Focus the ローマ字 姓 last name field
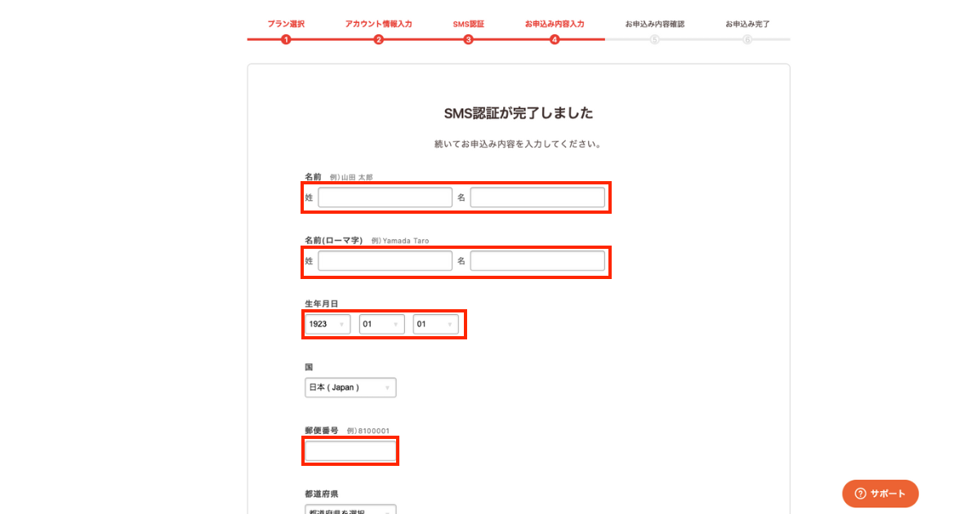Image resolution: width=980 pixels, height=514 pixels. [385, 261]
